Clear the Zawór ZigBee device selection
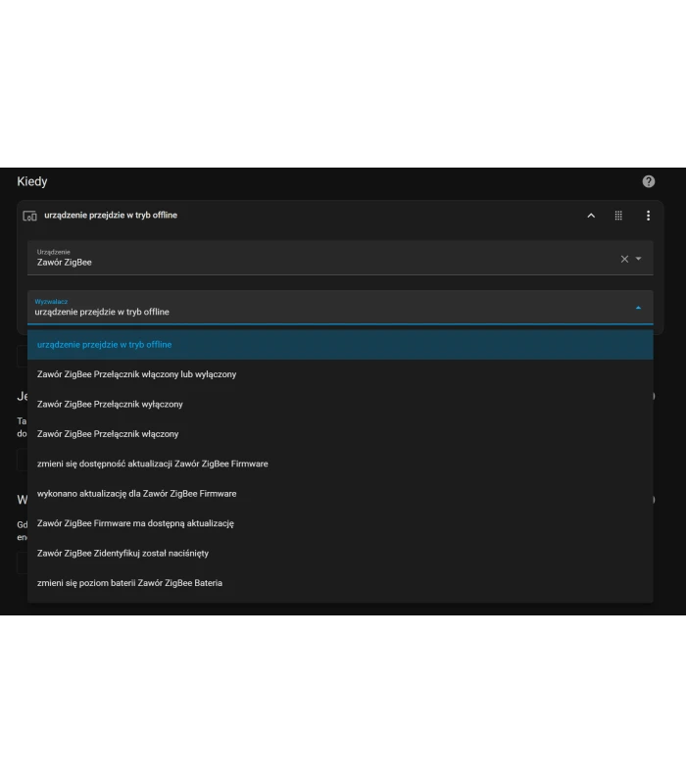686x784 pixels. pyautogui.click(x=624, y=259)
